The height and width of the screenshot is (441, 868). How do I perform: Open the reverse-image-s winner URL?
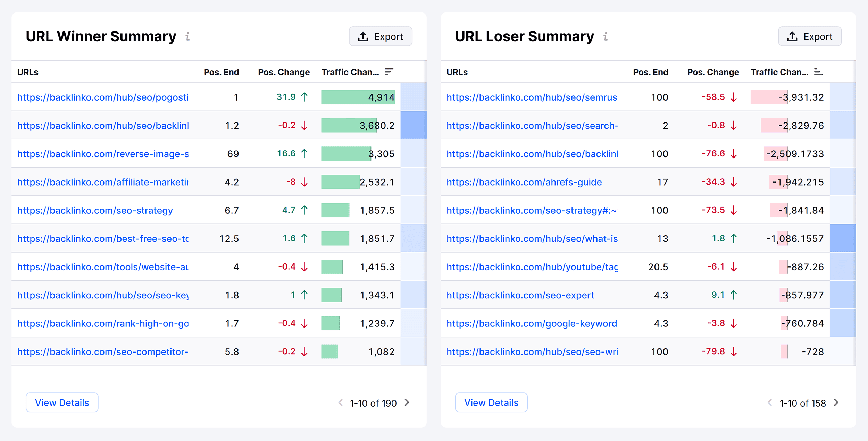coord(103,154)
